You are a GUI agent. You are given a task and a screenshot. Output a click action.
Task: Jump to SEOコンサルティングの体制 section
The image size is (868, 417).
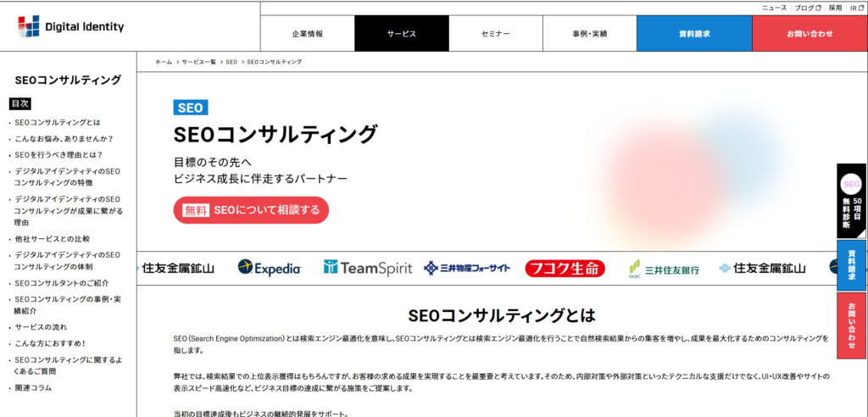[x=68, y=261]
